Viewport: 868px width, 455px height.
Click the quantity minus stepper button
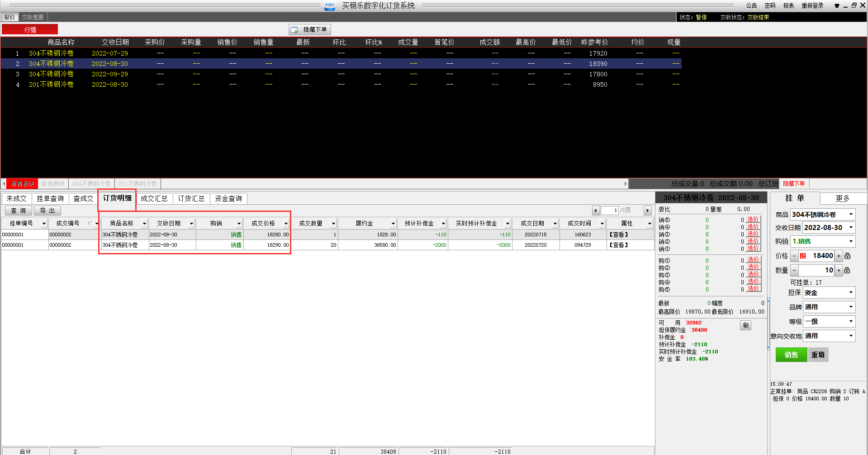pos(794,270)
